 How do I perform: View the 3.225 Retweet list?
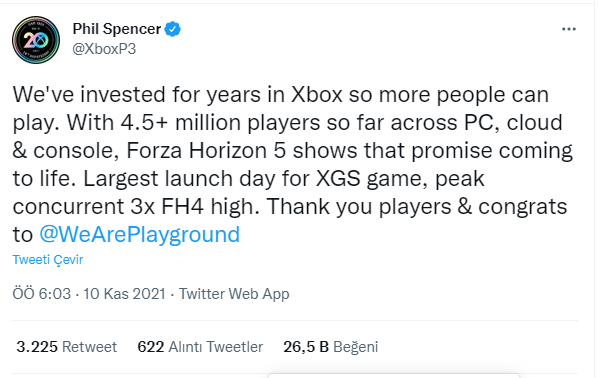[66, 347]
